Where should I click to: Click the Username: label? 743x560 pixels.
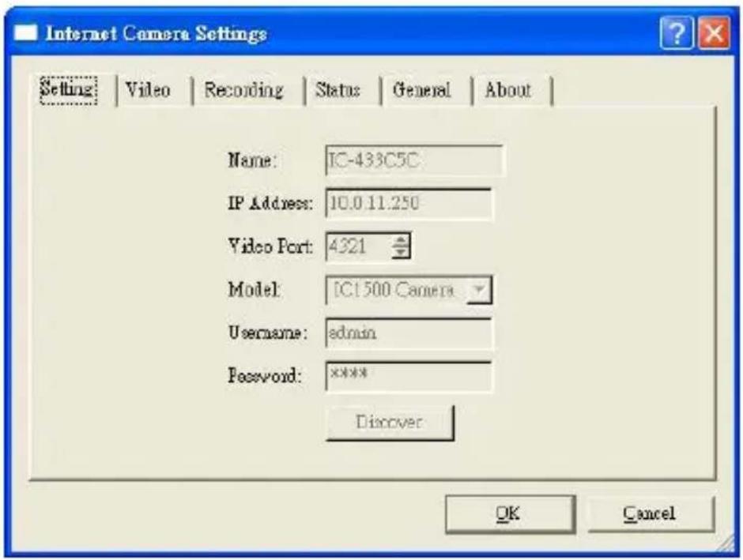[x=267, y=333]
